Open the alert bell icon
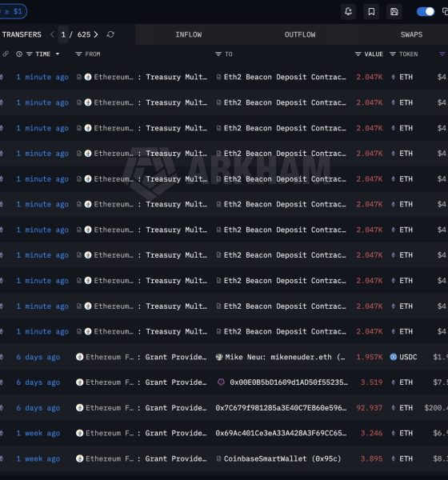This screenshot has height=480, width=448. tap(348, 12)
